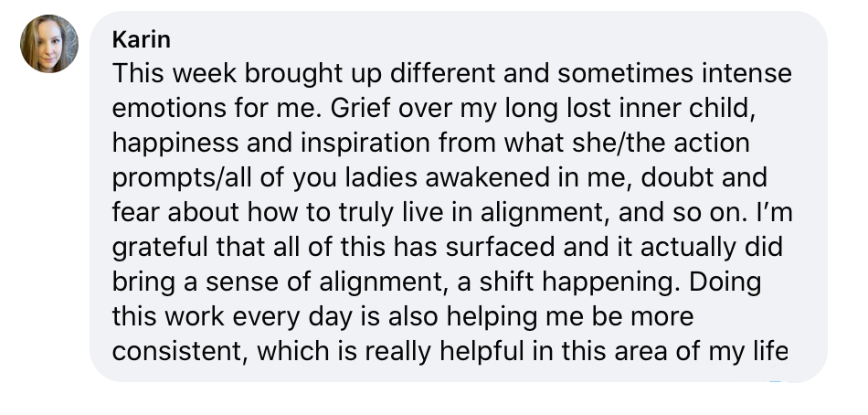Click the word "inspiration" in the comment

point(365,144)
